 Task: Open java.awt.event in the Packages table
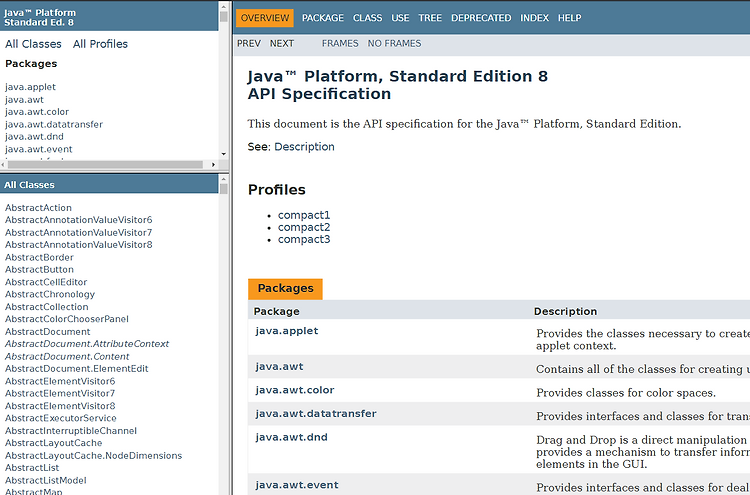pos(297,485)
